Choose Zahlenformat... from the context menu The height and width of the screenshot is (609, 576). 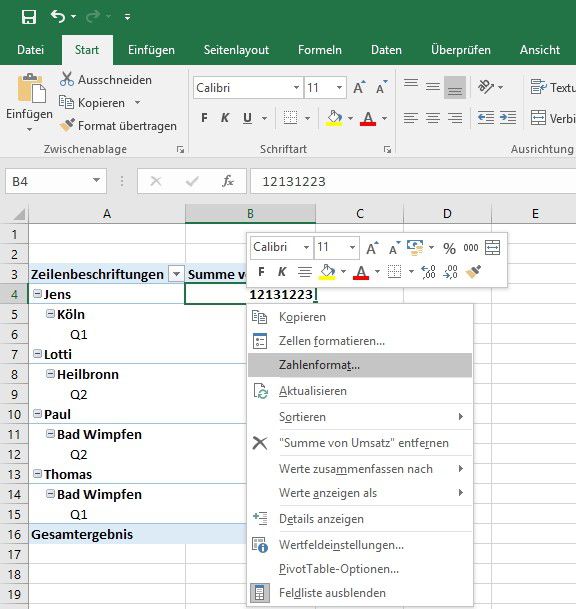click(360, 365)
